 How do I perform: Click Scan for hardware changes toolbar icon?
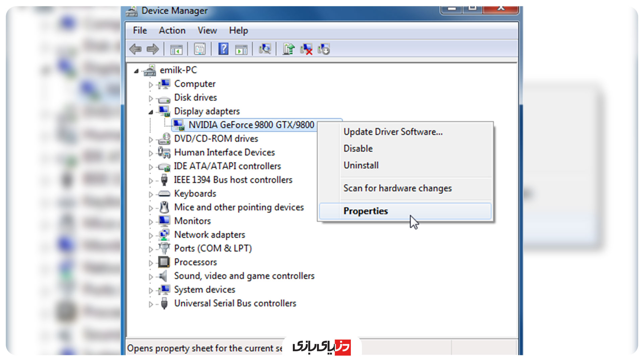[x=265, y=49]
